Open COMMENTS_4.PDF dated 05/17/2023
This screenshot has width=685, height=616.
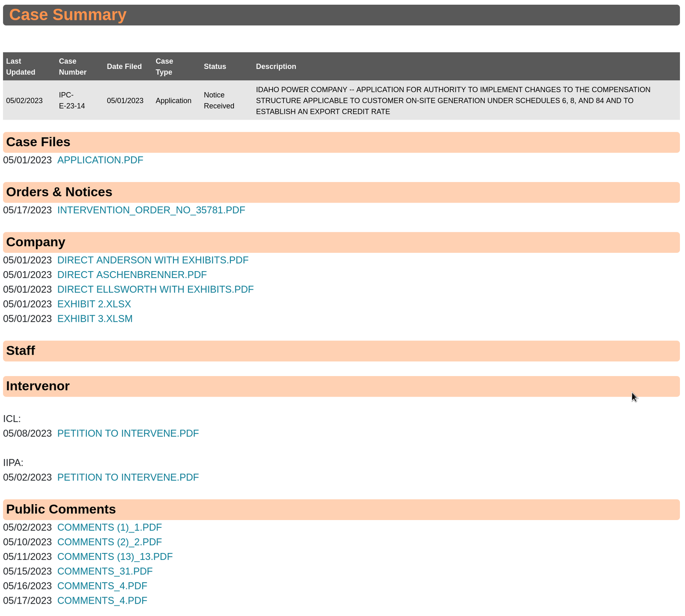pos(102,601)
